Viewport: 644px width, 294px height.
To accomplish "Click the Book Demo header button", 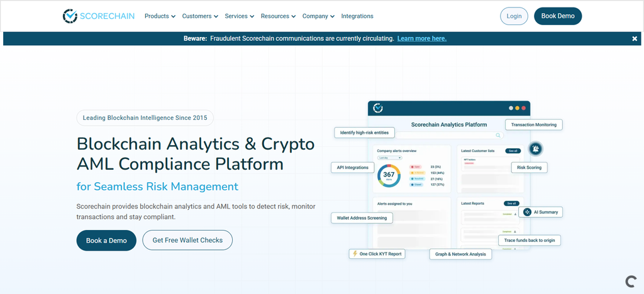I will pyautogui.click(x=558, y=16).
